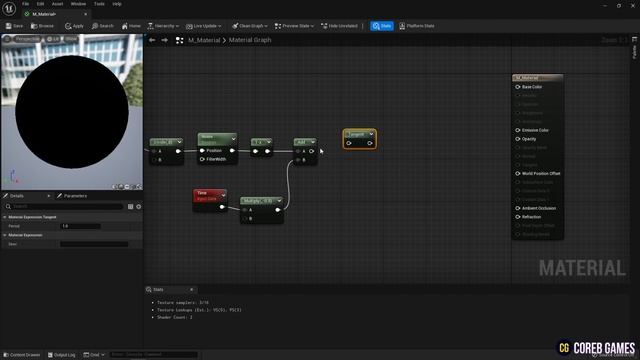Click the black preview sphere in viewport
Screen dimensions: 640x360
(x=72, y=112)
